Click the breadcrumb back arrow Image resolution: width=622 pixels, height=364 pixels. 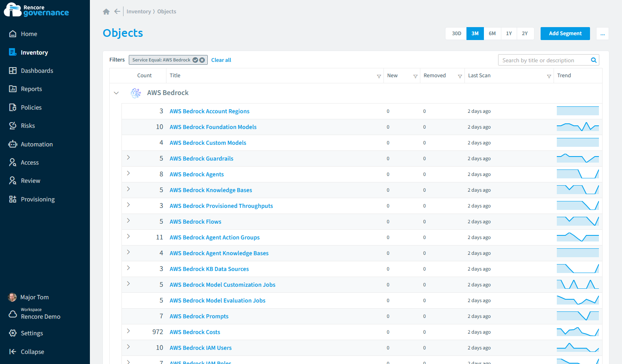[x=117, y=11]
